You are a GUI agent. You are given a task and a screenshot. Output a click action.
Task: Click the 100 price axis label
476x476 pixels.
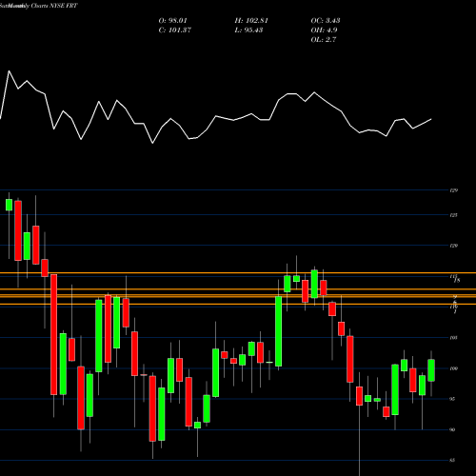coord(453,368)
